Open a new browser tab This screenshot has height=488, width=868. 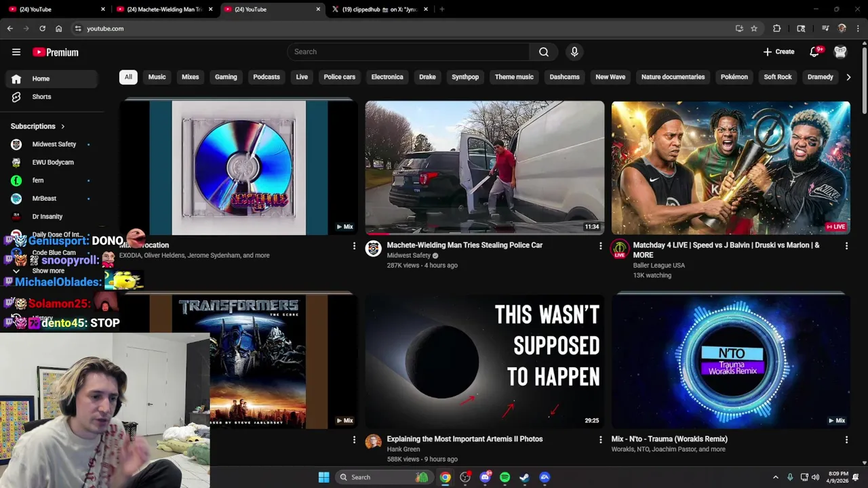(x=442, y=9)
